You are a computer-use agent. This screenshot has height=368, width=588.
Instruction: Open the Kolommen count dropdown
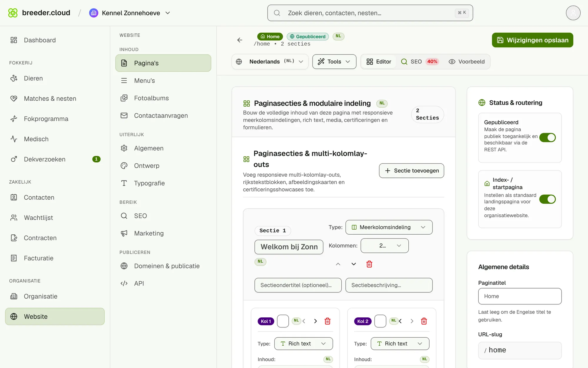[385, 246]
